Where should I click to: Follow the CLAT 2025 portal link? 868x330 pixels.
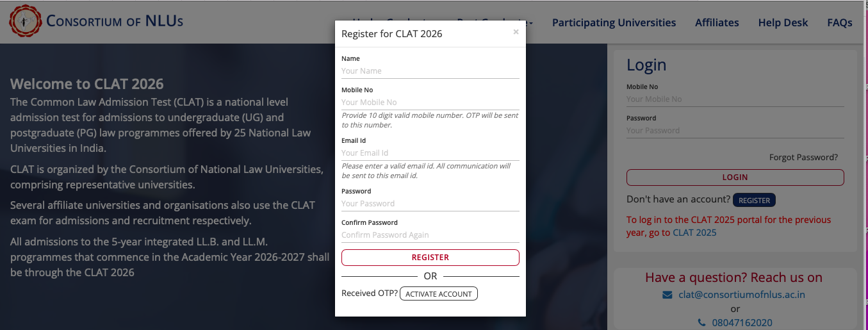click(x=694, y=233)
